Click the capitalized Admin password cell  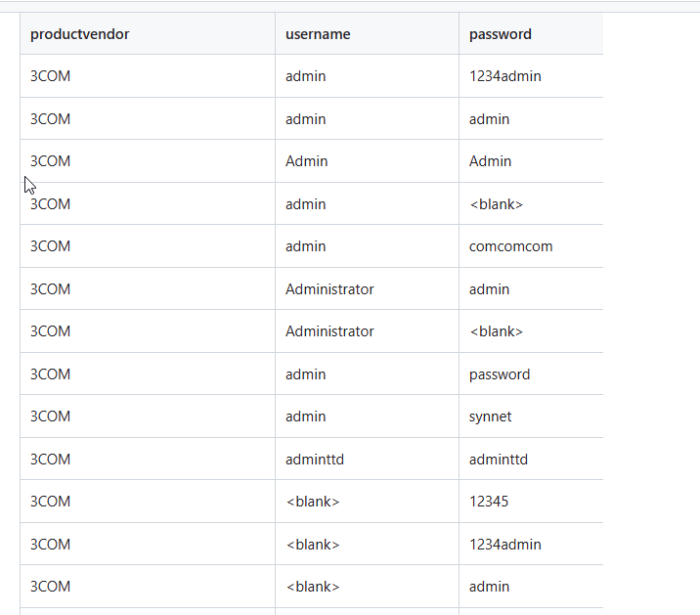pos(490,161)
